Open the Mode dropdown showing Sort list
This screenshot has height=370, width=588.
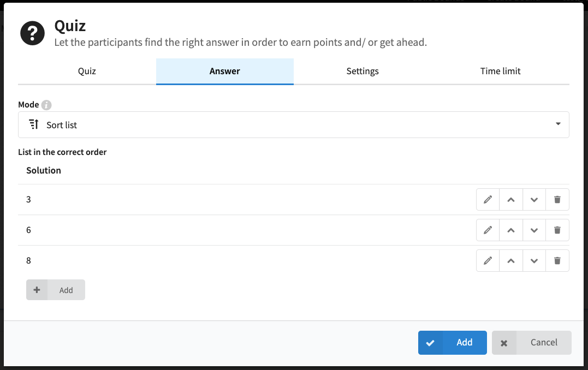click(294, 125)
